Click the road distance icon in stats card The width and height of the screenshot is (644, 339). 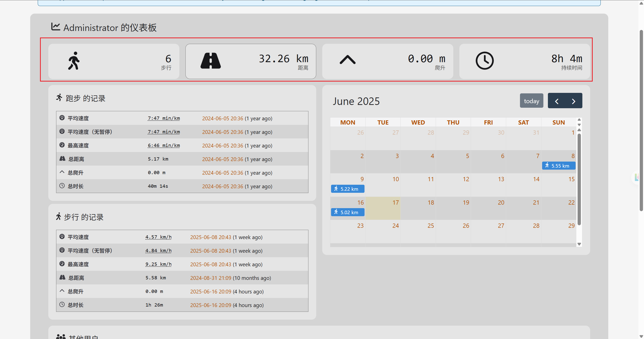point(211,61)
